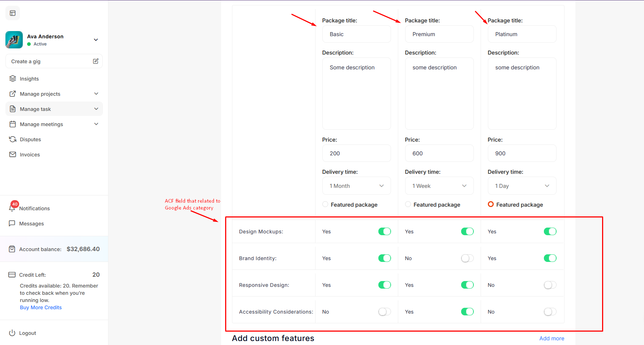
Task: Click the Buy More Credits link
Action: pyautogui.click(x=41, y=307)
